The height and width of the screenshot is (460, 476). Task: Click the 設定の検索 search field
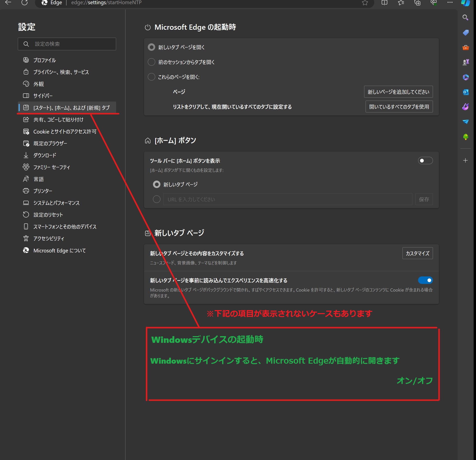point(67,44)
